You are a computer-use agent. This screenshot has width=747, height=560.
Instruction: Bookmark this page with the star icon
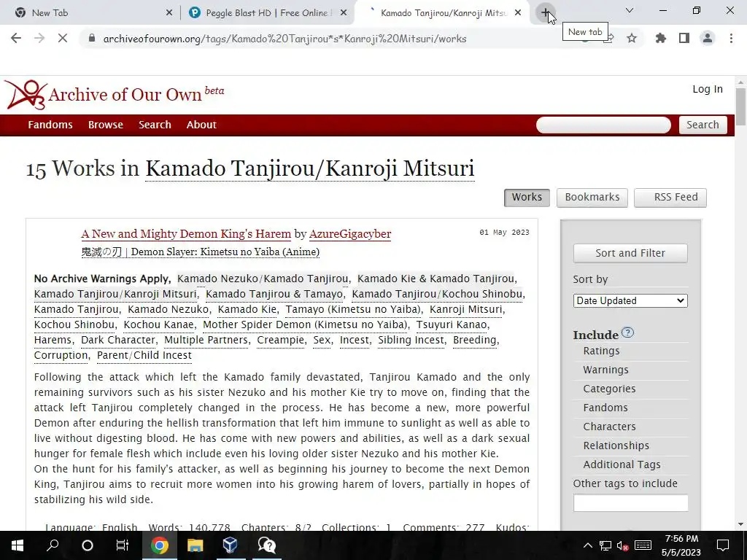coord(632,38)
